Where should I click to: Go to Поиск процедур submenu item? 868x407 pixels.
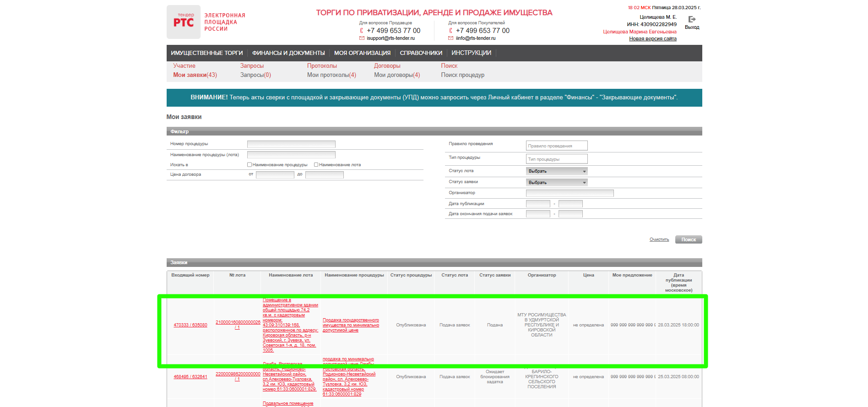462,75
